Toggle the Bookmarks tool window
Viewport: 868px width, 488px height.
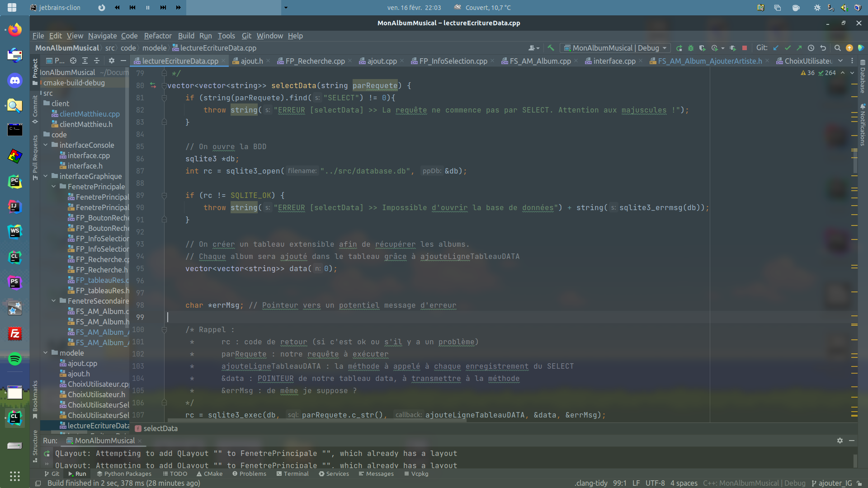pyautogui.click(x=35, y=400)
